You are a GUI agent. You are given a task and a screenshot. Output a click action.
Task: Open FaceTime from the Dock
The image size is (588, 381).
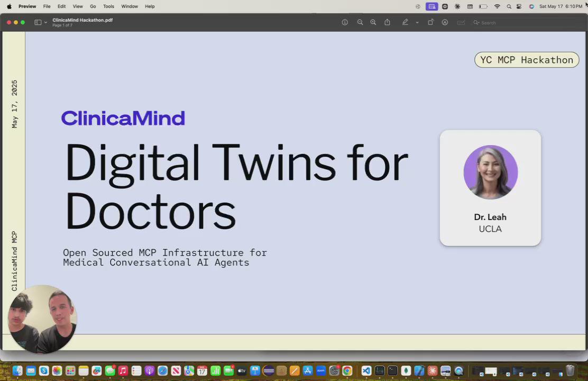coord(228,371)
